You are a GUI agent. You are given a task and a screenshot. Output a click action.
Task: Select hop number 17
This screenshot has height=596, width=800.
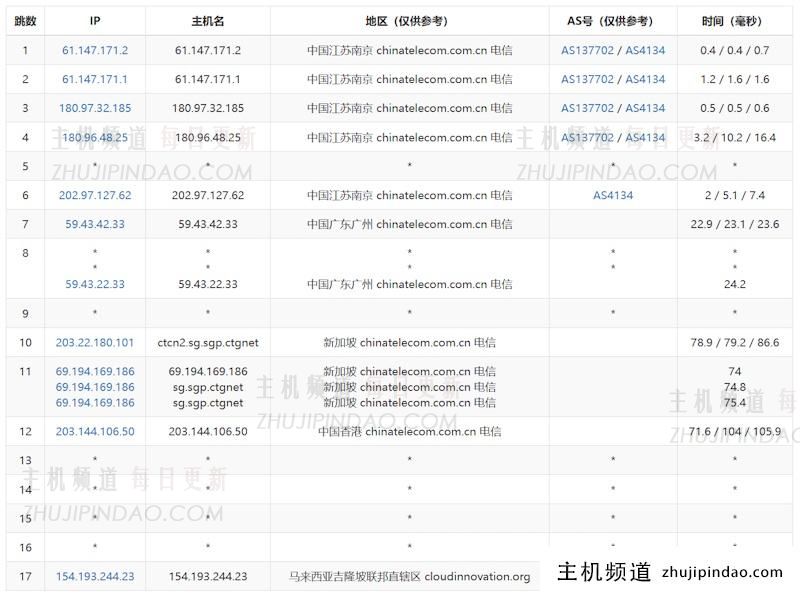(x=26, y=577)
